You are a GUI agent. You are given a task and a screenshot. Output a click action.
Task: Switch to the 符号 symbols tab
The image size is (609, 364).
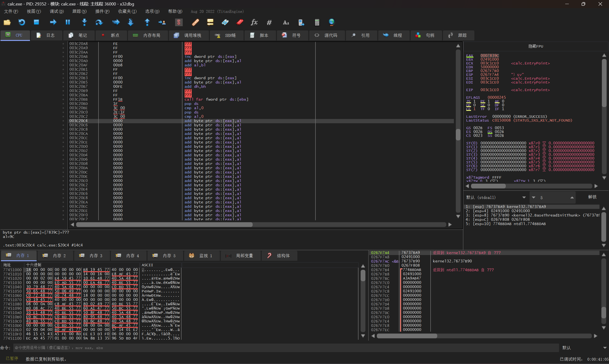click(293, 35)
